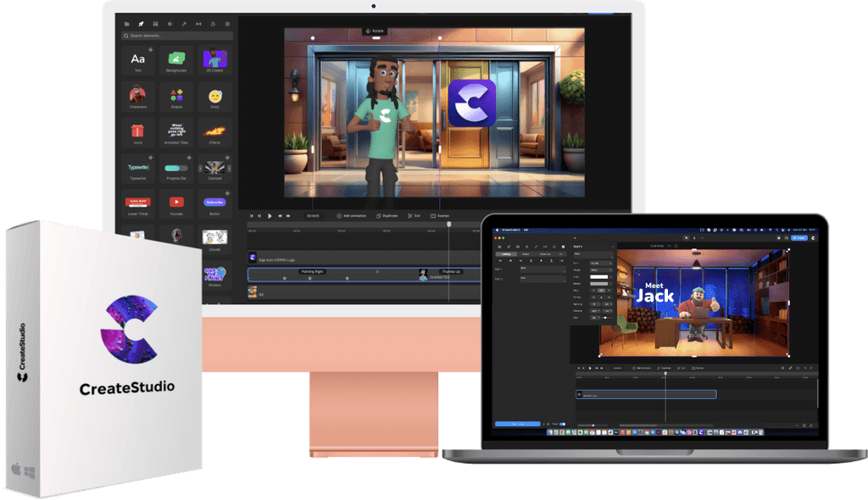The image size is (868, 500).
Task: Open the Font dropdown in Text panel
Action: click(599, 264)
